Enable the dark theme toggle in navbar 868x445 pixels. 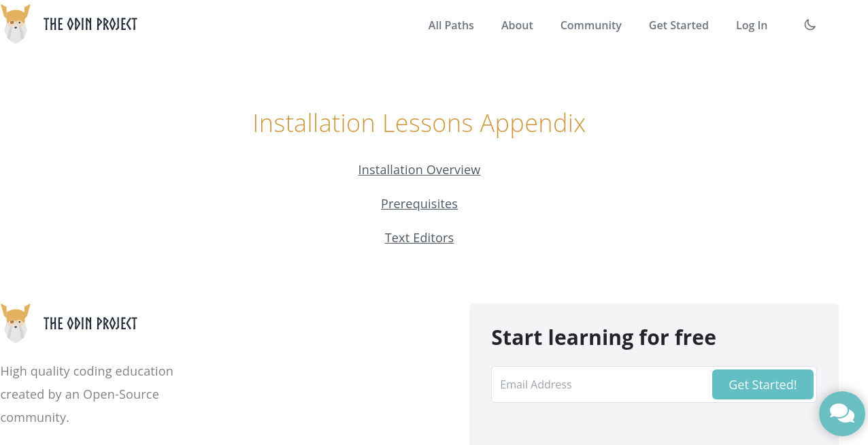pos(809,24)
